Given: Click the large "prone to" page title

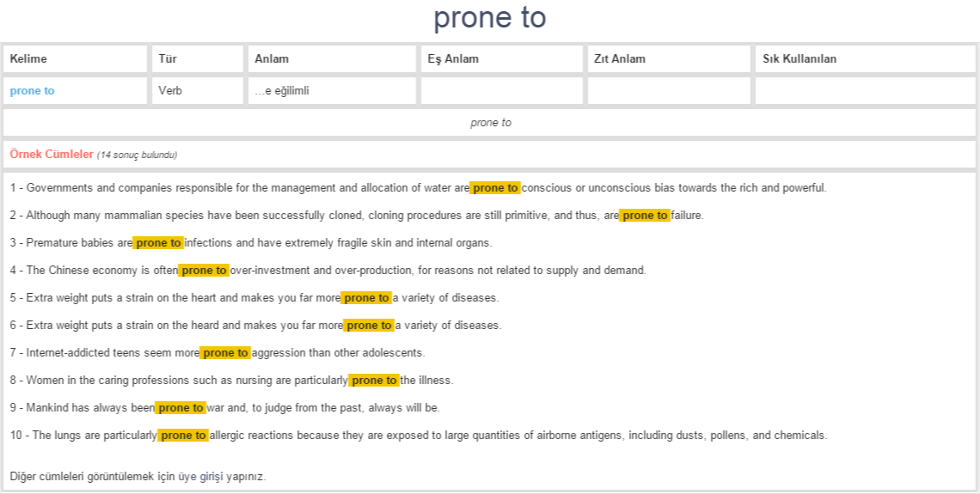Looking at the screenshot, I should [490, 18].
